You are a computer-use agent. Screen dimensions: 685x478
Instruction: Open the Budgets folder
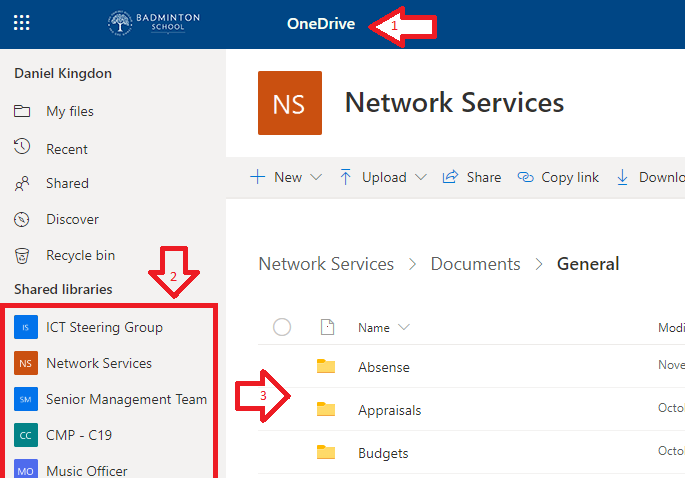(x=383, y=454)
